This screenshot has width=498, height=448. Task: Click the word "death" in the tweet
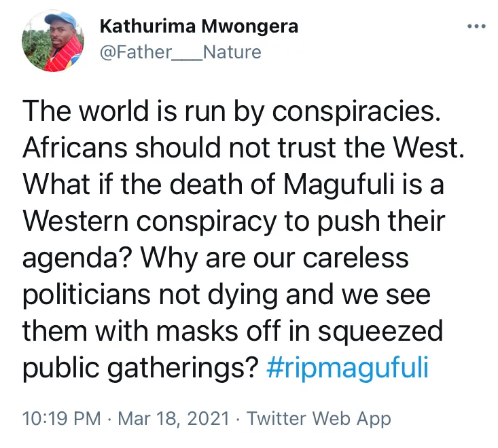(203, 185)
